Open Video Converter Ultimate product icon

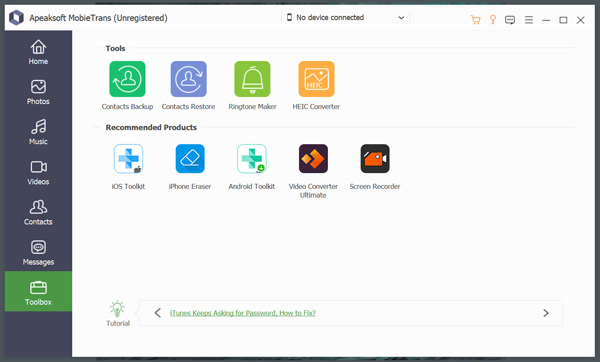click(x=313, y=159)
